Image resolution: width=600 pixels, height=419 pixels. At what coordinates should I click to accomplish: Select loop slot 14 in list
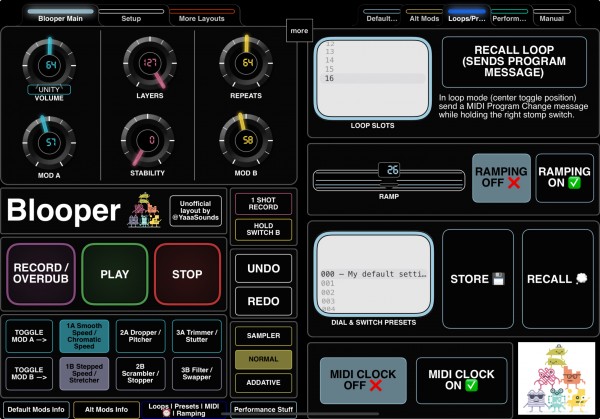[x=373, y=60]
